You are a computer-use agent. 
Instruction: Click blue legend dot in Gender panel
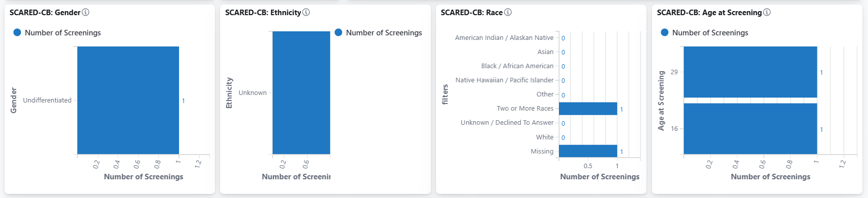(17, 32)
